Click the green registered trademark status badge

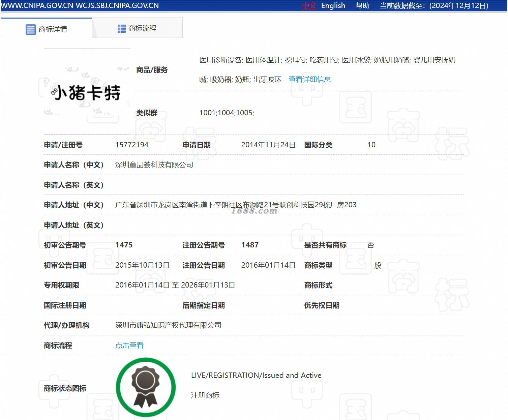point(146,387)
